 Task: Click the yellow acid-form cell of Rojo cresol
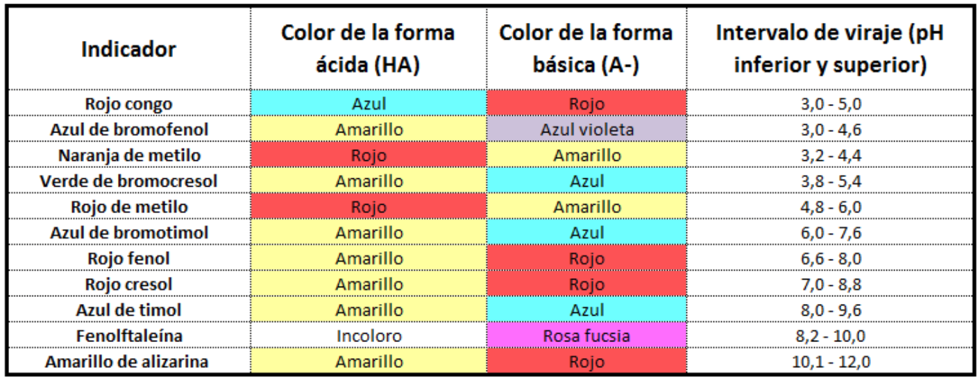pos(369,284)
